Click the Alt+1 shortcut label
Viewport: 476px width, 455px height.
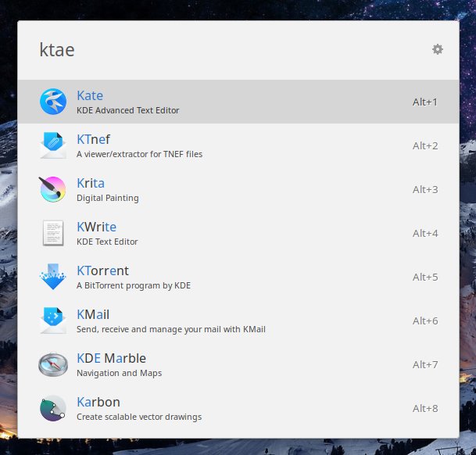(425, 102)
